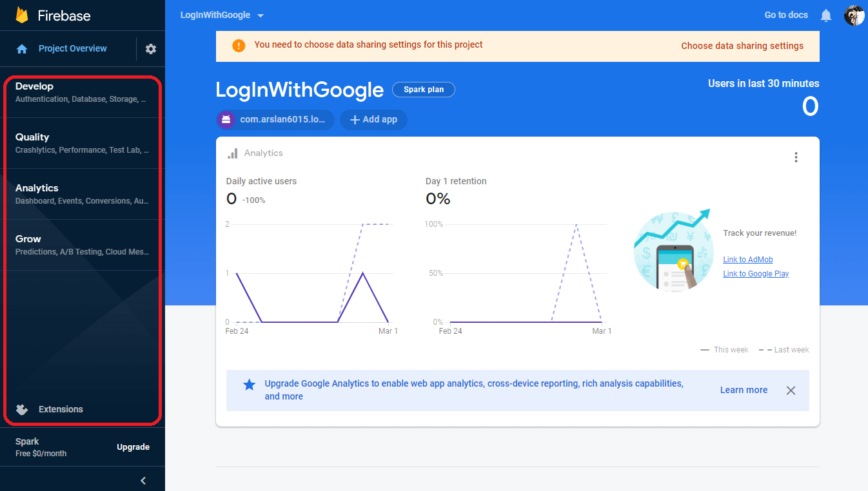The width and height of the screenshot is (868, 491).
Task: Open the user account avatar
Action: point(854,15)
